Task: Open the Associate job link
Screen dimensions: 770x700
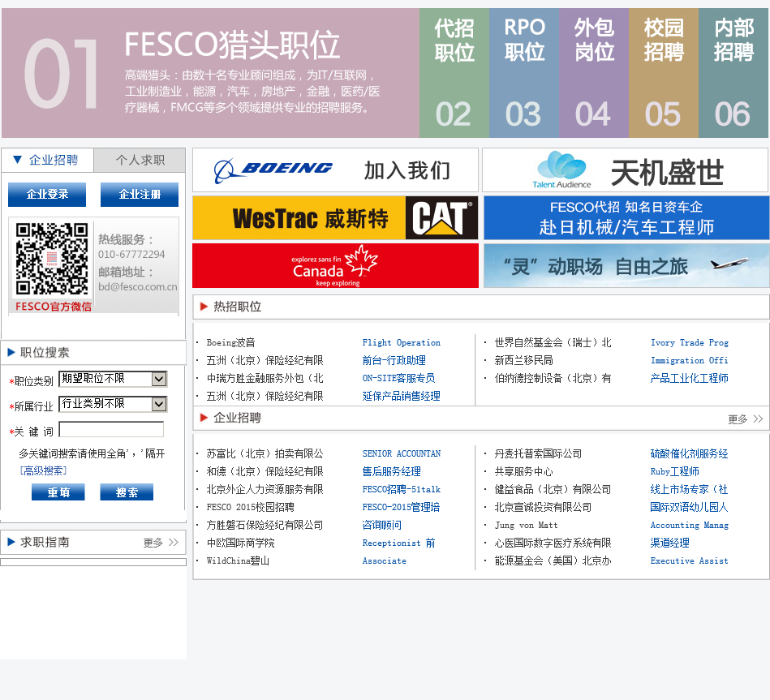Action: tap(384, 560)
